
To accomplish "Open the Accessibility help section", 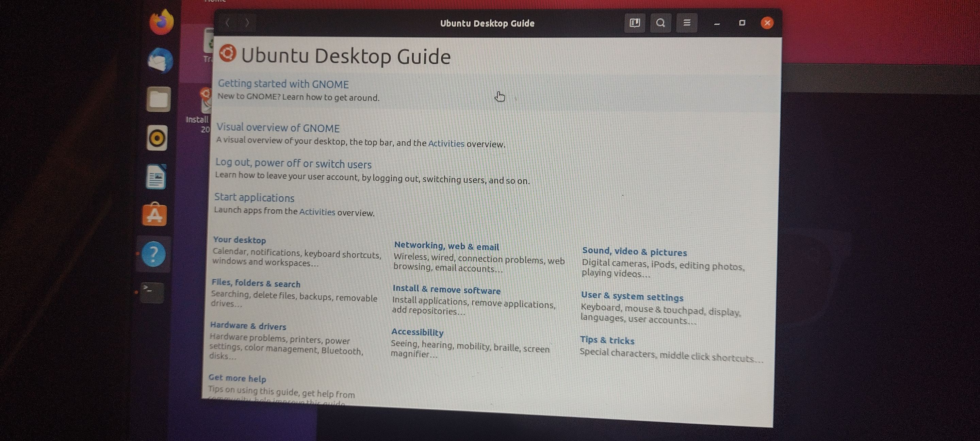I will coord(417,332).
